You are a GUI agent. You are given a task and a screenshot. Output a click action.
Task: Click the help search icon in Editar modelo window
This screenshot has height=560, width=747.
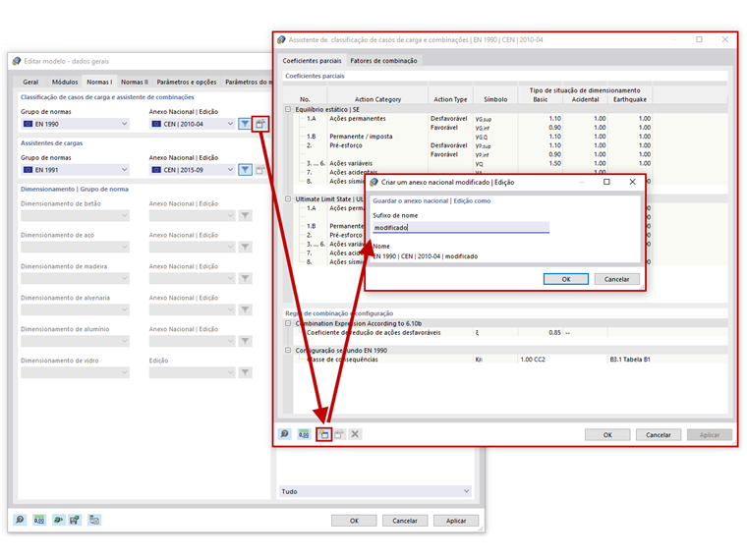click(20, 520)
